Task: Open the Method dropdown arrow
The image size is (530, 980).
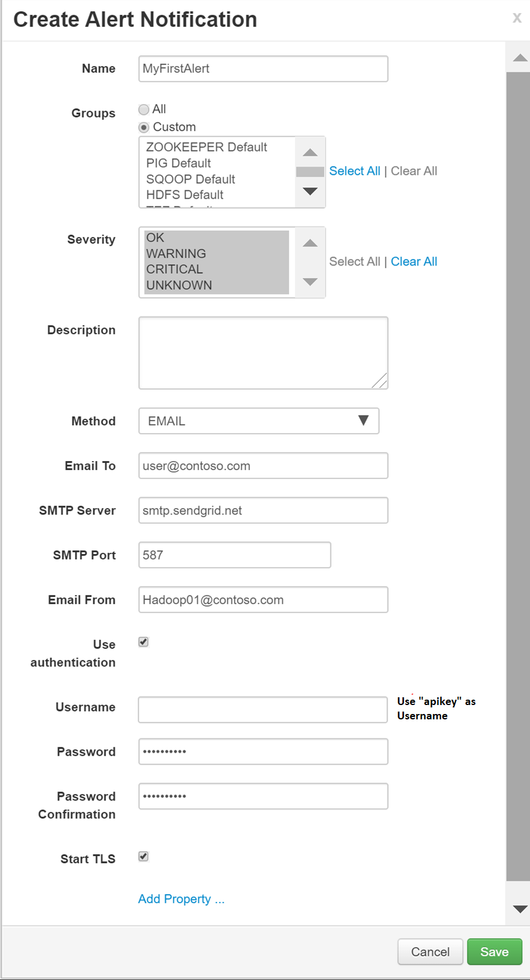Action: click(365, 421)
